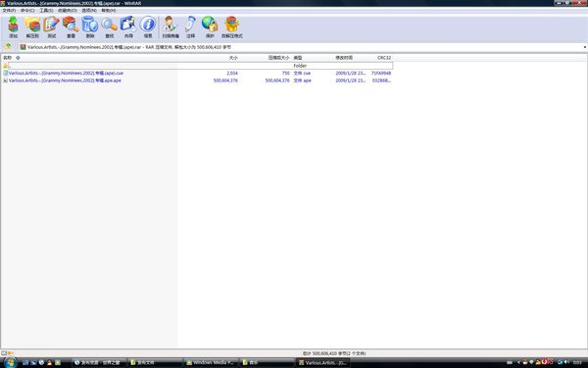Select the parent folder ".." row

pos(198,66)
